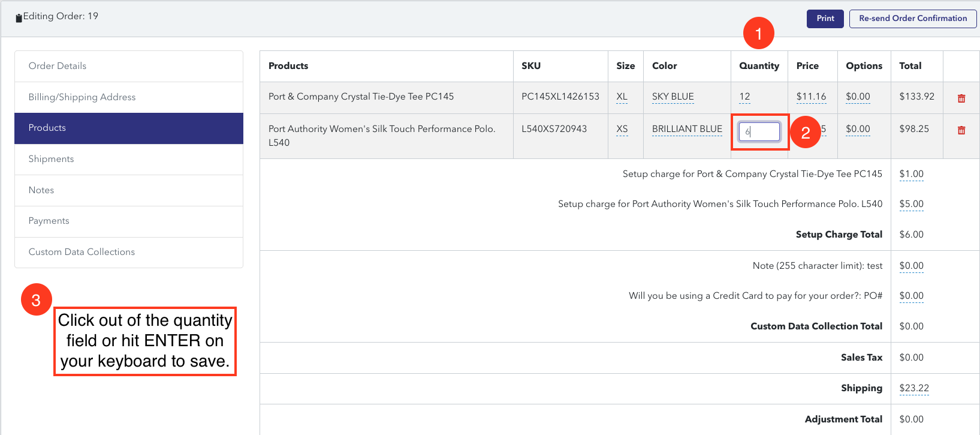
Task: Click the Adjustment Total label
Action: coord(843,419)
